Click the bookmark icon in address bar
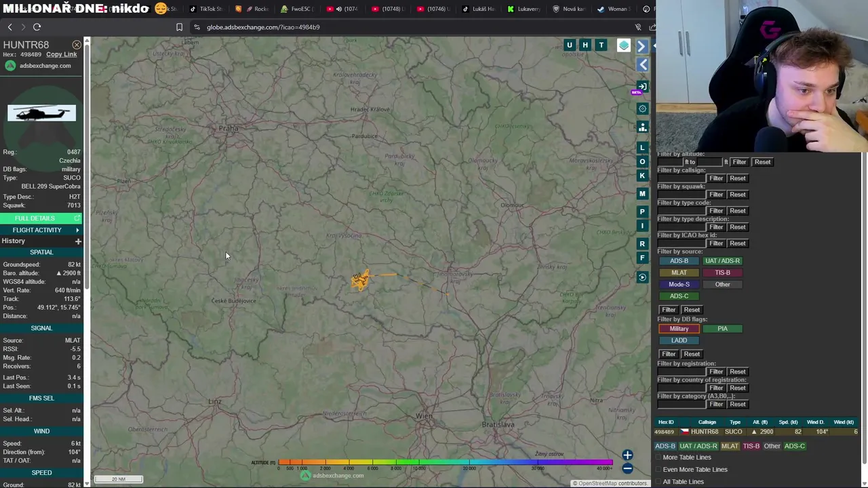 (x=179, y=27)
